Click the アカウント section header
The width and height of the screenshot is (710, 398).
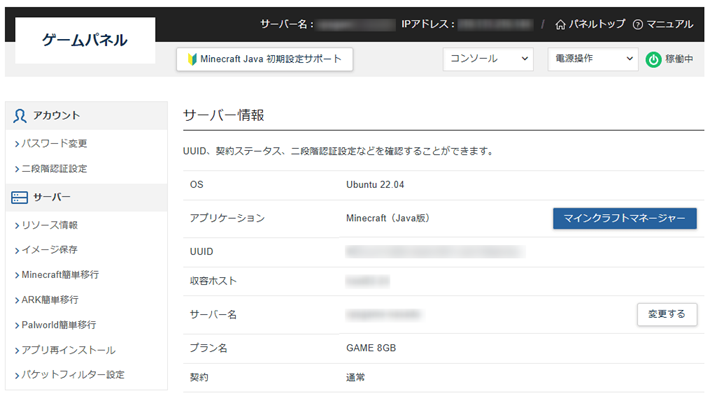coord(86,116)
